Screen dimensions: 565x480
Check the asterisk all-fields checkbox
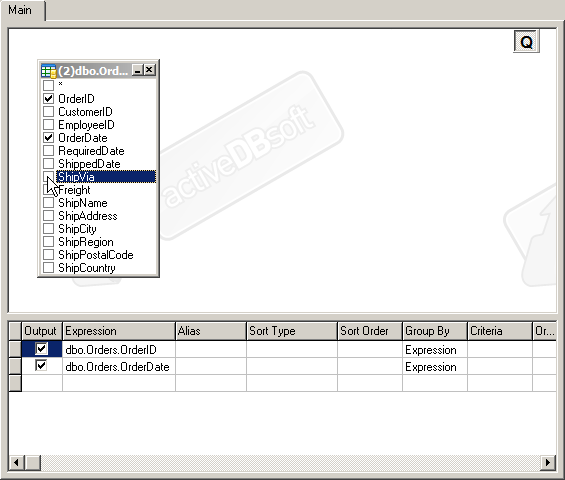(x=48, y=85)
